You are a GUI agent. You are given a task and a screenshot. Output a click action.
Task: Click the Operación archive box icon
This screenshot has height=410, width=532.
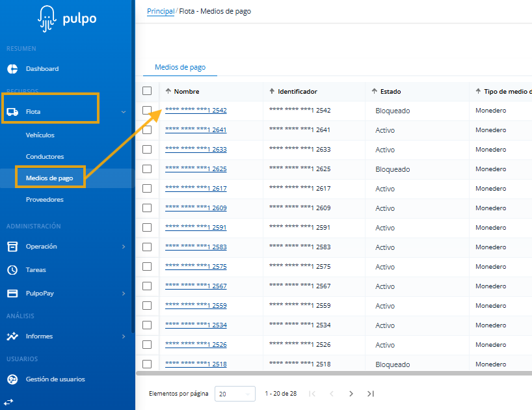click(x=12, y=247)
